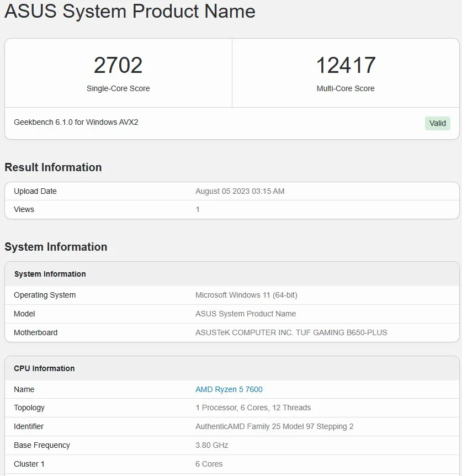Click the August 05 2023 upload date value
Screen dimensions: 462x476
(x=240, y=191)
